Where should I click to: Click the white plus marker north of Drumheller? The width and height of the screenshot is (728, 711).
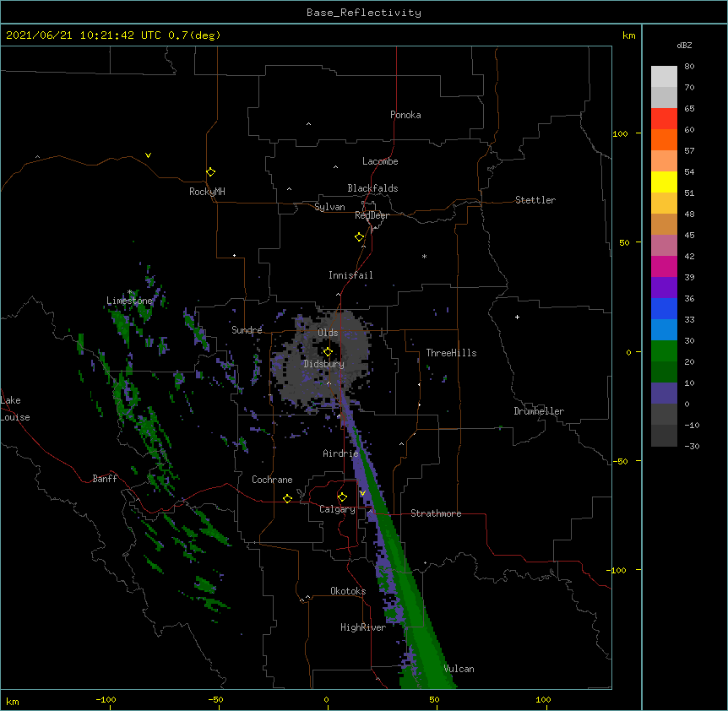point(517,317)
